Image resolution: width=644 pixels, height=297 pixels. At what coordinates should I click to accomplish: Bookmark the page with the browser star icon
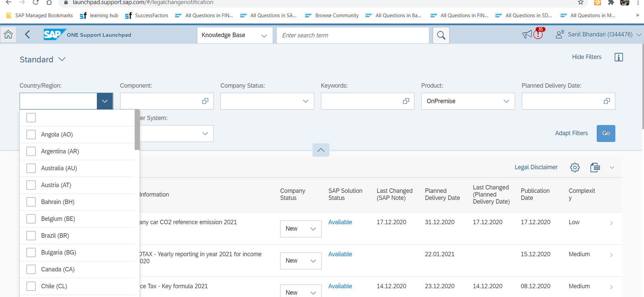pyautogui.click(x=581, y=2)
